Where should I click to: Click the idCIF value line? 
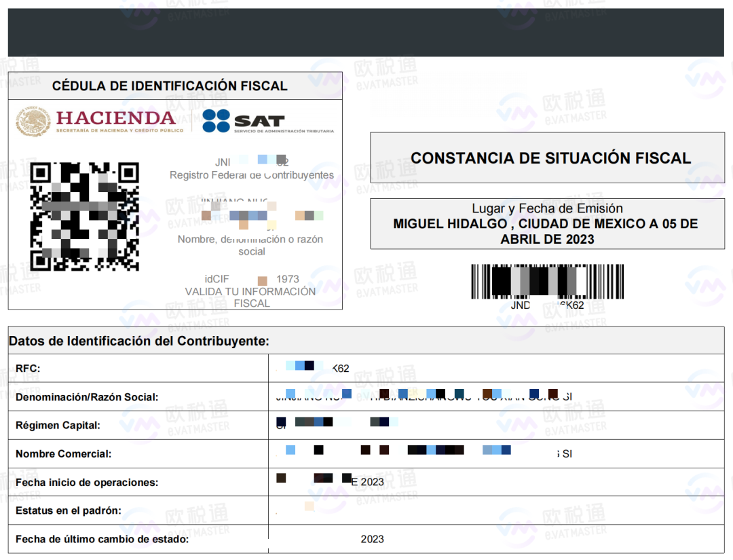tap(252, 279)
